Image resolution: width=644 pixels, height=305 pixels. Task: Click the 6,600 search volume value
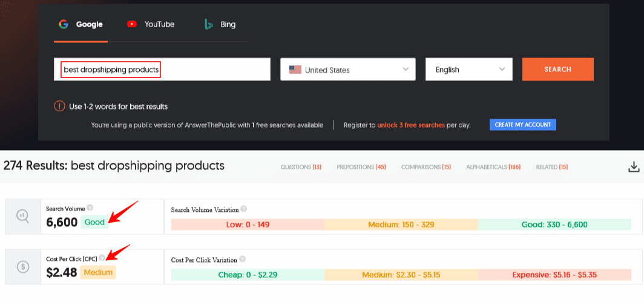coord(62,223)
